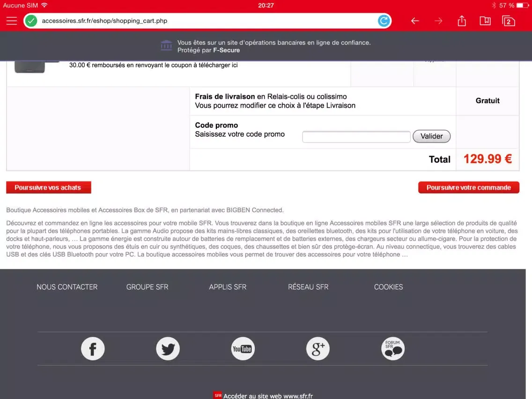The width and height of the screenshot is (532, 399).
Task: Tap the battery indicator icon
Action: click(523, 6)
